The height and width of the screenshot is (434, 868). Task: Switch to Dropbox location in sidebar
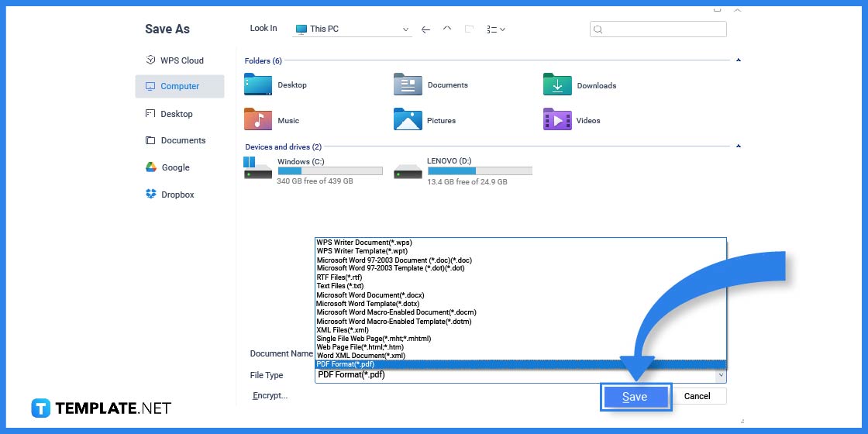(177, 195)
